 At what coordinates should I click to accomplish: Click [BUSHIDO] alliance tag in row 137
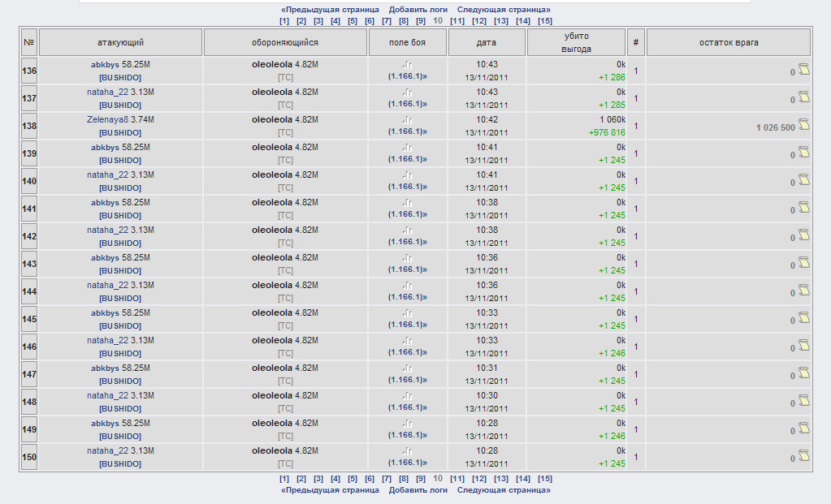coord(120,106)
